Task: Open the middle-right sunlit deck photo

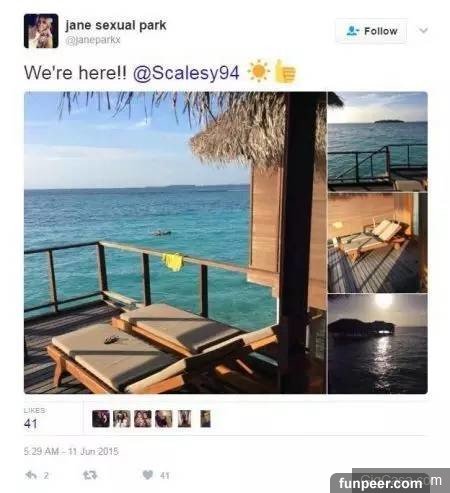Action: pyautogui.click(x=378, y=243)
